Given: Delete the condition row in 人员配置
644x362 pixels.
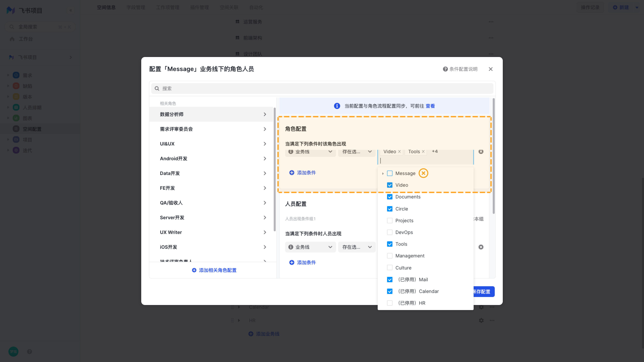Looking at the screenshot, I should tap(481, 247).
